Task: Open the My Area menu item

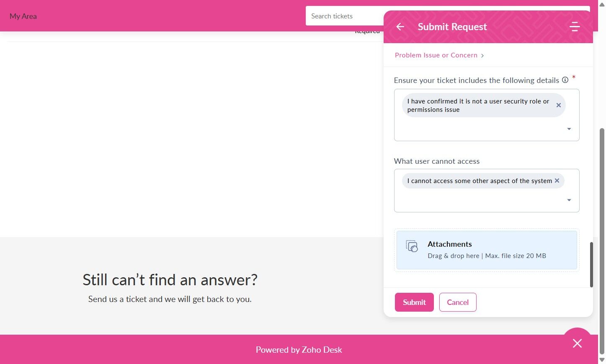Action: [23, 16]
